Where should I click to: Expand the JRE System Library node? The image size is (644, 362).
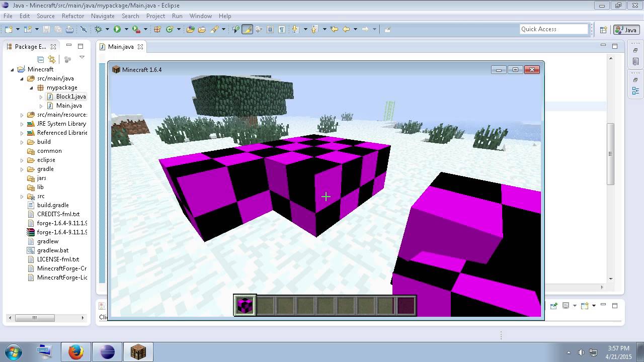click(22, 124)
